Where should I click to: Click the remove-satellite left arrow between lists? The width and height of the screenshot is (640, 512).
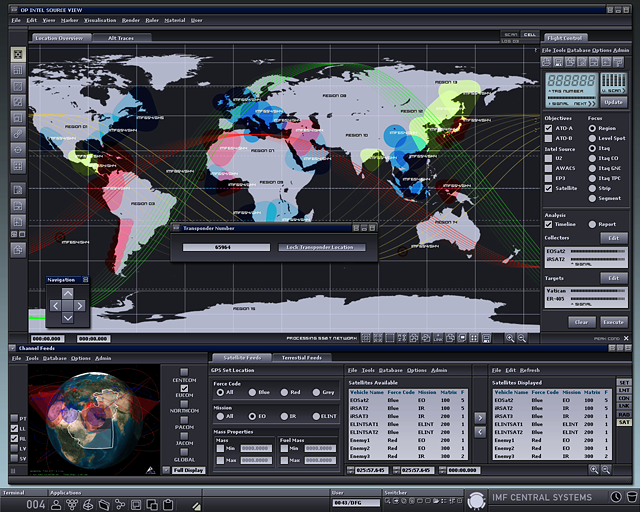pyautogui.click(x=480, y=433)
